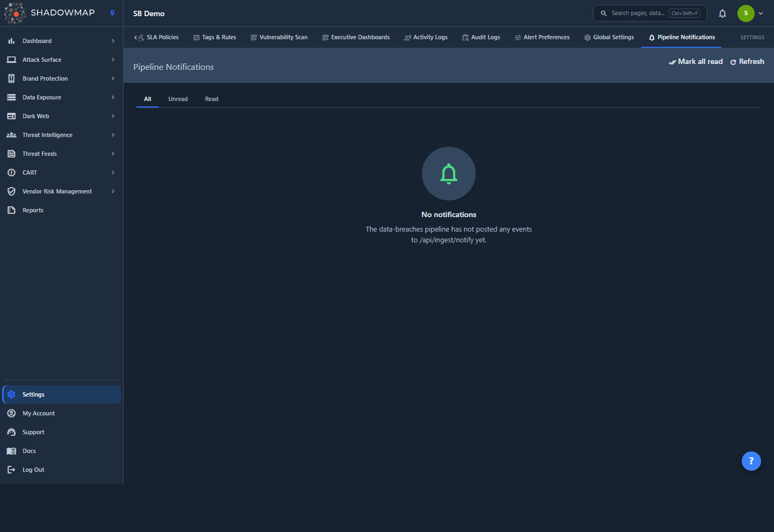The height and width of the screenshot is (532, 774).
Task: Open the Alert Preferences tab
Action: click(x=542, y=38)
